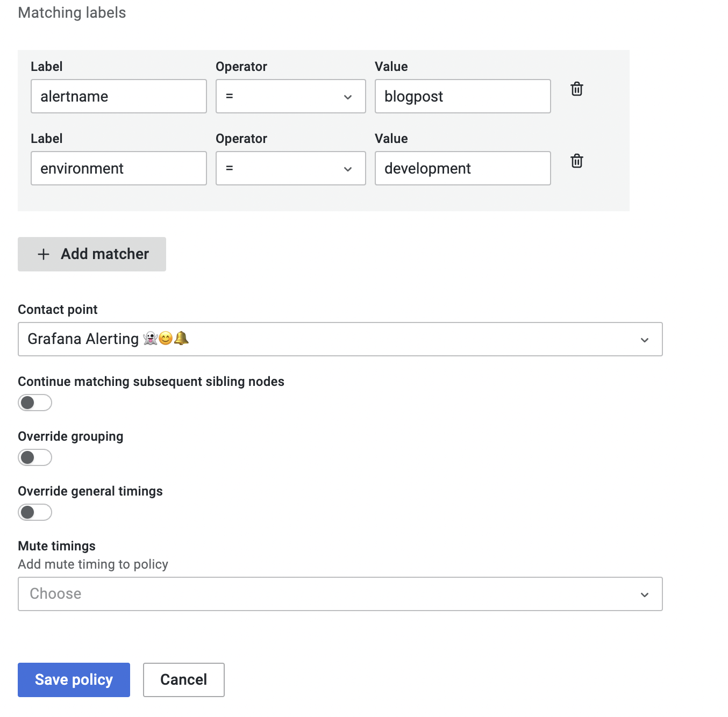This screenshot has width=728, height=717.
Task: Click the Grafana Alerting contact point text
Action: click(x=83, y=339)
